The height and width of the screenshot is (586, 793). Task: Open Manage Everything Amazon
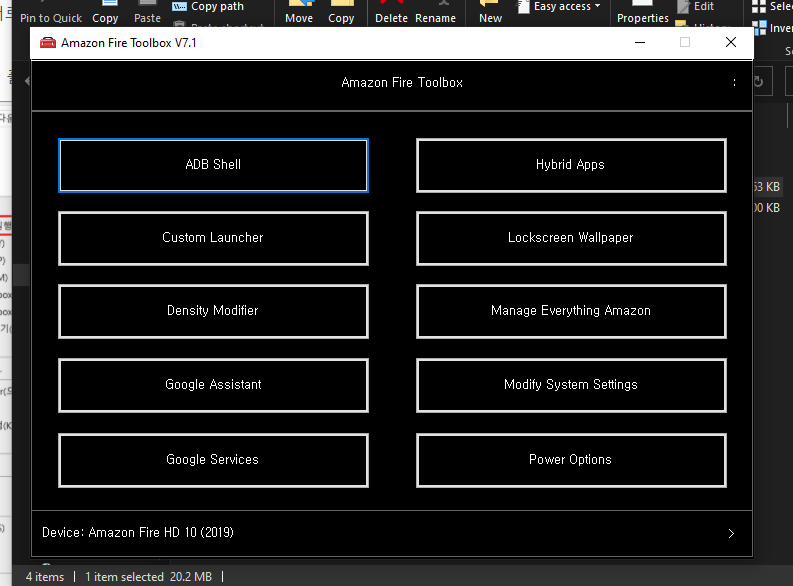[x=571, y=311]
